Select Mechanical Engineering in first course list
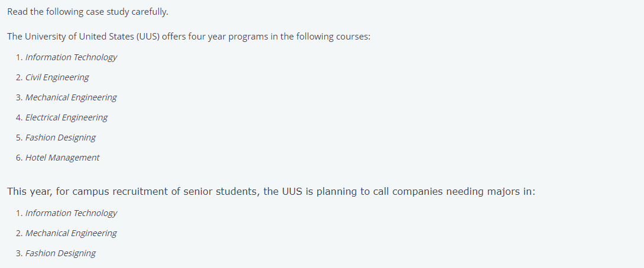This screenshot has height=268, width=644. 71,97
